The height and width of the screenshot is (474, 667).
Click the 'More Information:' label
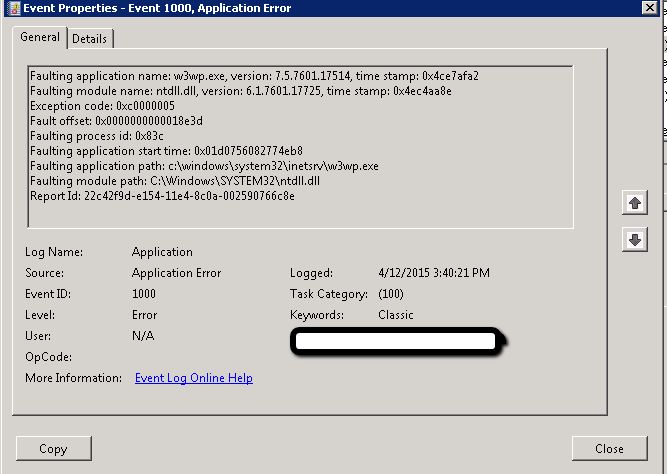point(74,378)
